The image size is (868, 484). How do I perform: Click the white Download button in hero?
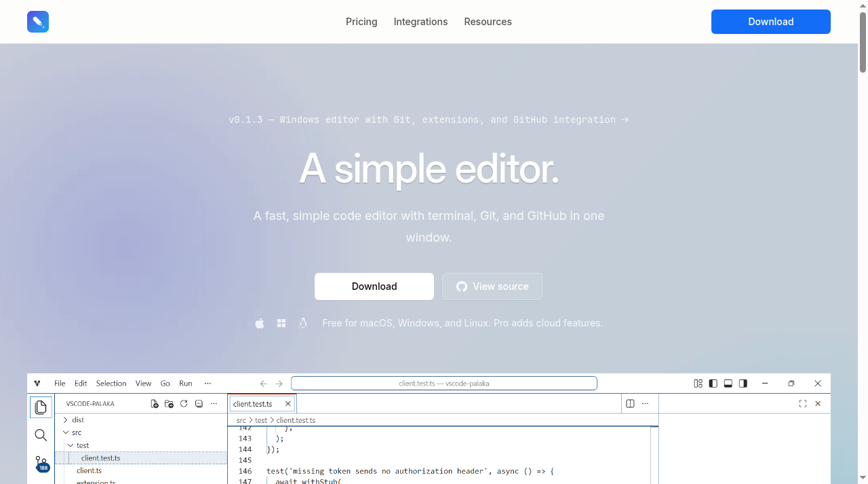click(x=374, y=286)
